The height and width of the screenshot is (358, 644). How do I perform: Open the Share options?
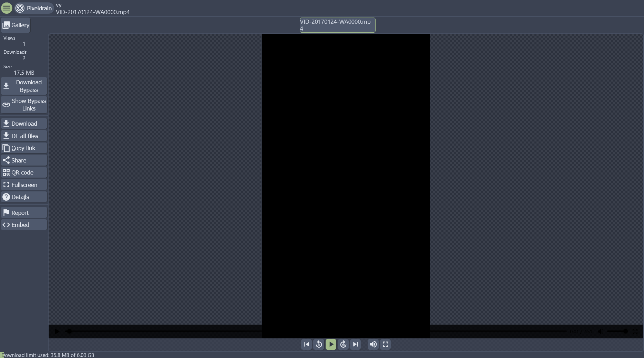click(24, 160)
